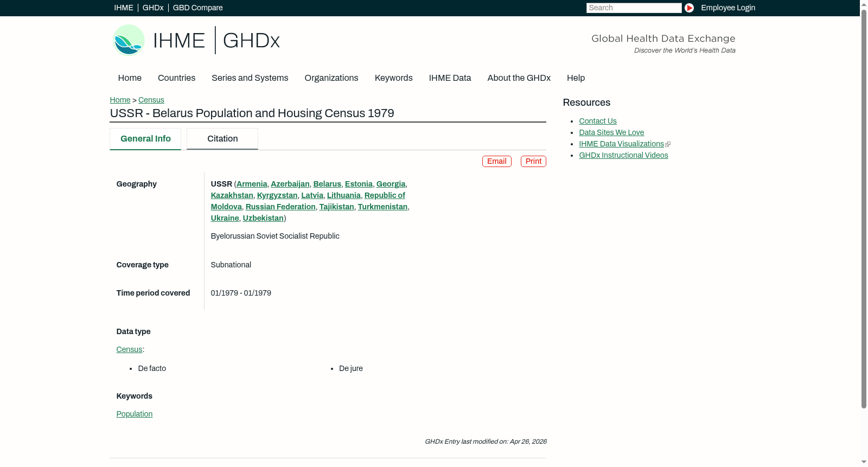Go to Home in main navigation

pos(130,78)
